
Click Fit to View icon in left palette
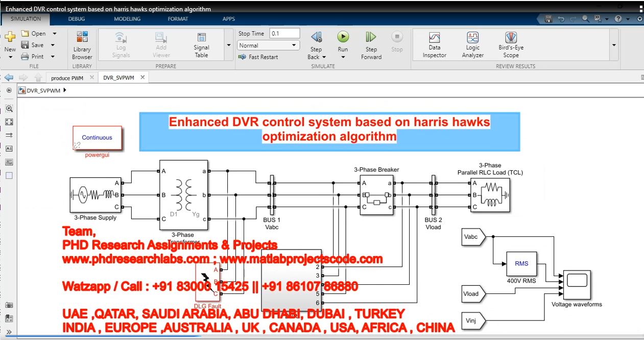(9, 122)
